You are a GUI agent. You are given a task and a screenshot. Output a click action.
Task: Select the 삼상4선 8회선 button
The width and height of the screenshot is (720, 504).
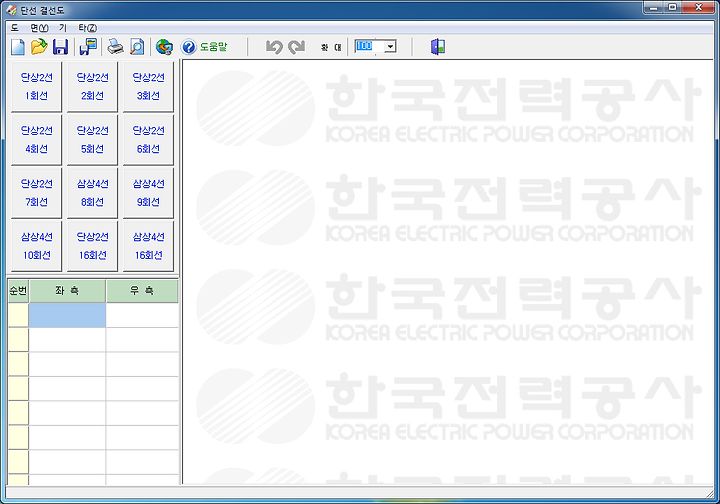pos(92,193)
